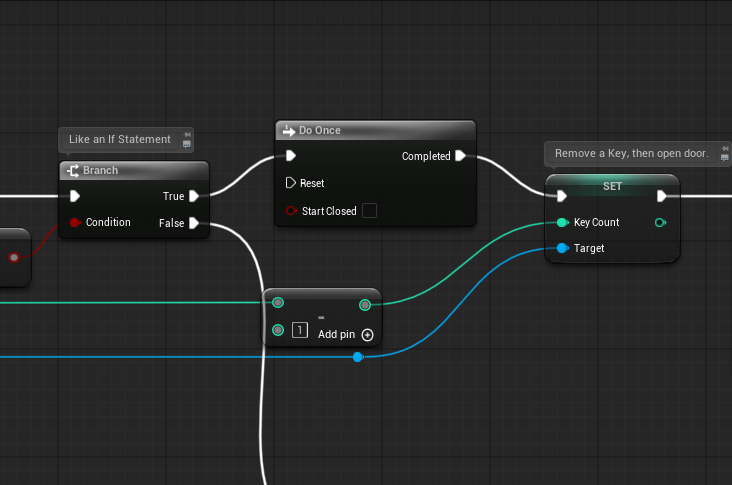Image resolution: width=732 pixels, height=485 pixels.
Task: Toggle the 'Like an If Statement' comment bubble visibility
Action: [187, 144]
